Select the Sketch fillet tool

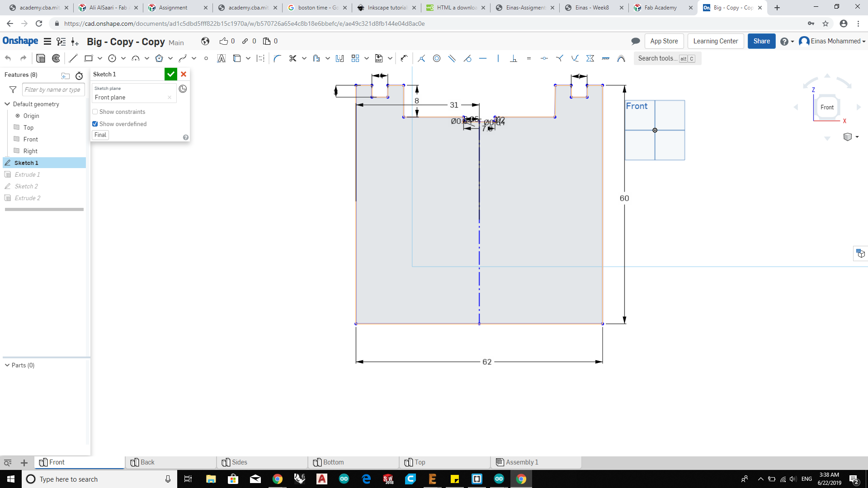(277, 58)
